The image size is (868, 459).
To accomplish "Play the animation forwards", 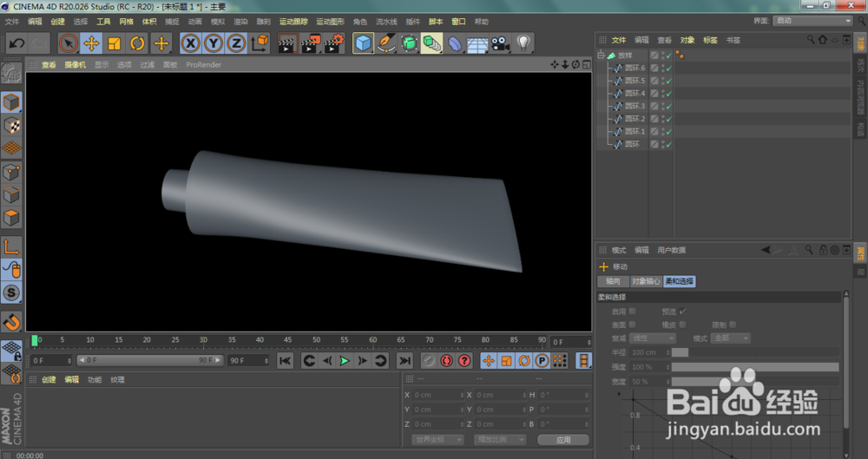I will coord(345,361).
